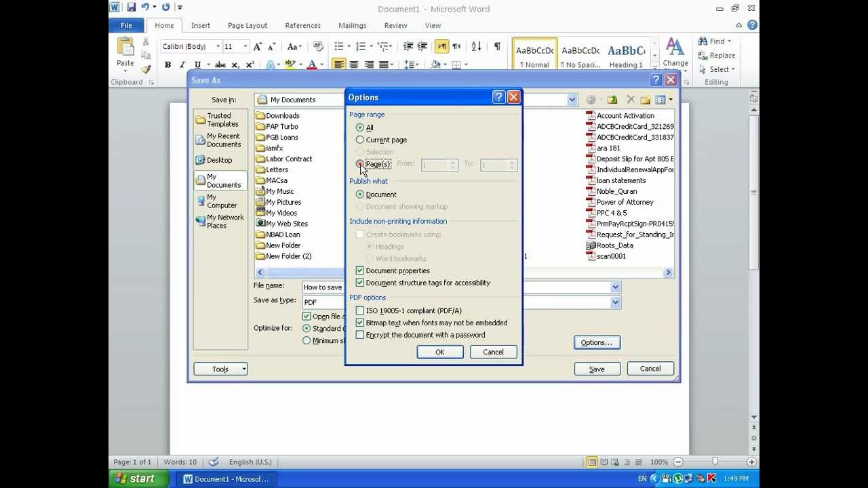The image size is (868, 488).
Task: Click the Decrease Indent icon
Action: pyautogui.click(x=408, y=47)
